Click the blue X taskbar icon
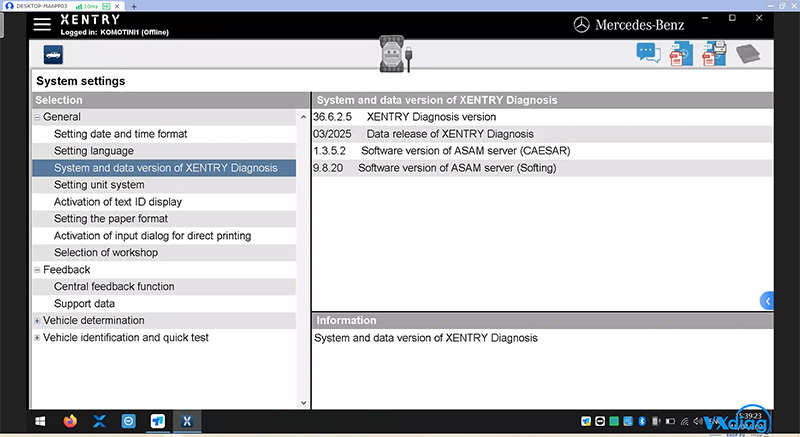This screenshot has width=800, height=437. (x=99, y=421)
